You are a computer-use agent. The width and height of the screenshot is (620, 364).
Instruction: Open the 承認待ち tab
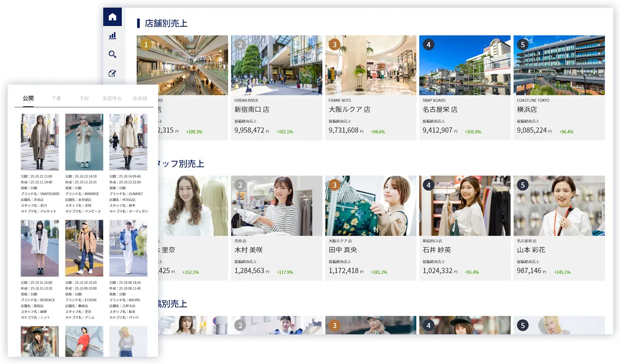point(112,98)
